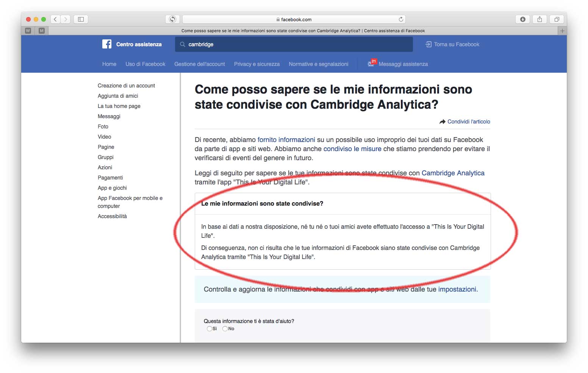
Task: Click the extension icon left of address bar
Action: [173, 19]
